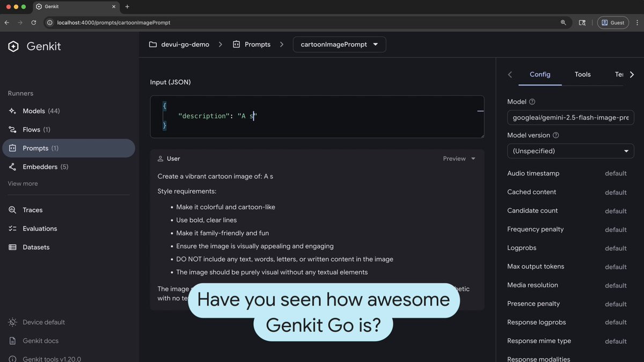Select the Genkit browser tab
Viewport: 644px width, 362px height.
[75, 7]
